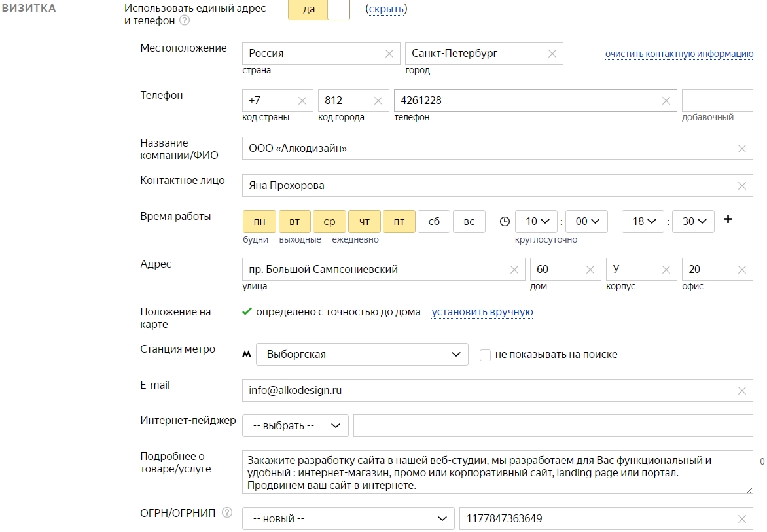The image size is (767, 532).
Task: Select the 'будни' weekdays preset
Action: (256, 240)
